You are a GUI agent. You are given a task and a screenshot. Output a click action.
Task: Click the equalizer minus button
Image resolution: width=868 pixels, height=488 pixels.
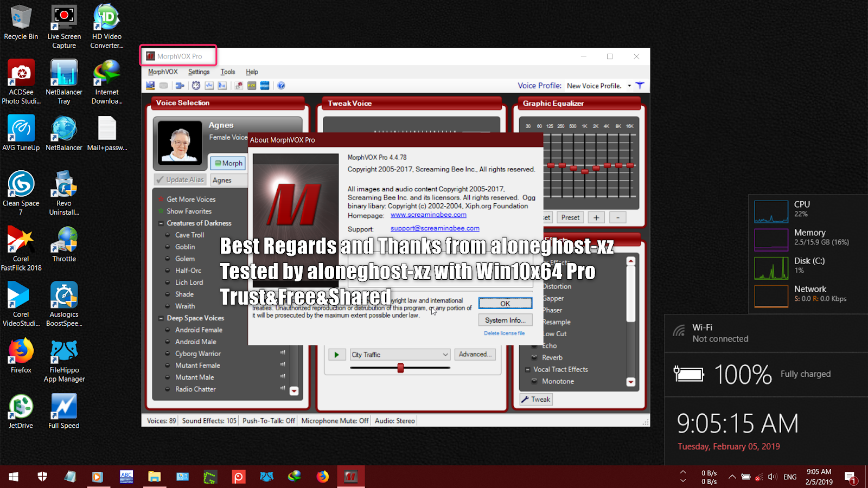pos(618,217)
